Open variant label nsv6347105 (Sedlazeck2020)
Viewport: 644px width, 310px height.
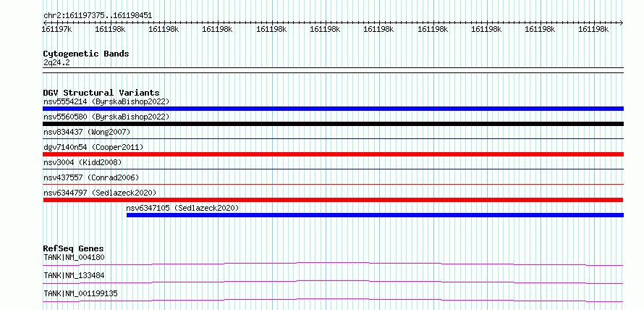coord(182,208)
